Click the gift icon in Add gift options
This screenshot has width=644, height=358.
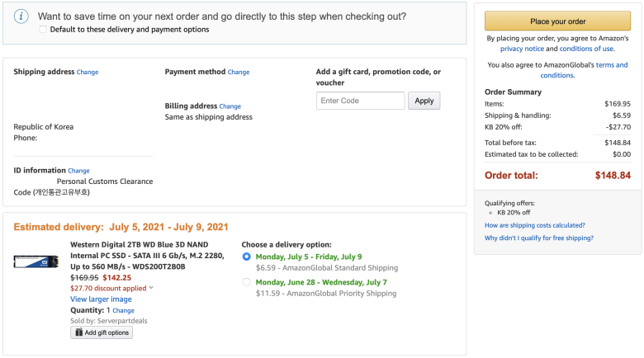(x=79, y=332)
